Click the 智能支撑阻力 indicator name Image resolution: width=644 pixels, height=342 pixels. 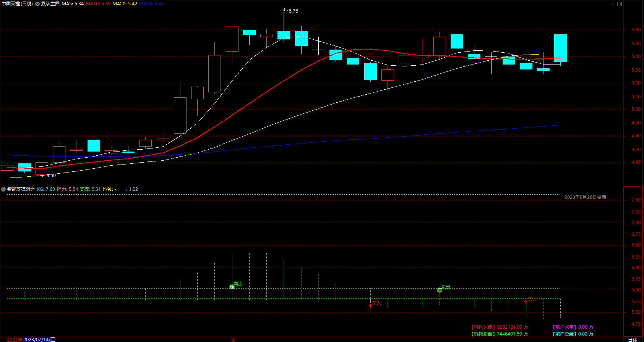tap(21, 189)
